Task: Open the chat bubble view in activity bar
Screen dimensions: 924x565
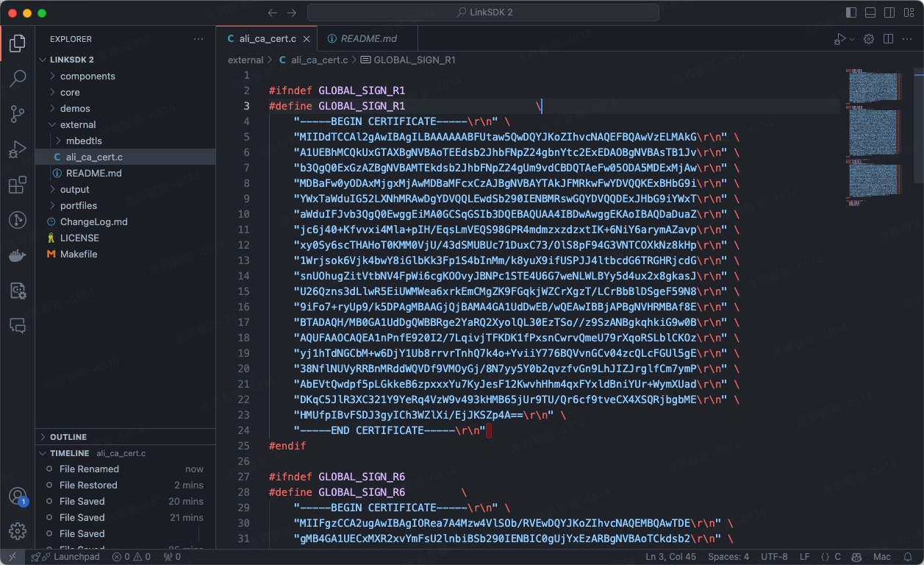Action: 18,325
